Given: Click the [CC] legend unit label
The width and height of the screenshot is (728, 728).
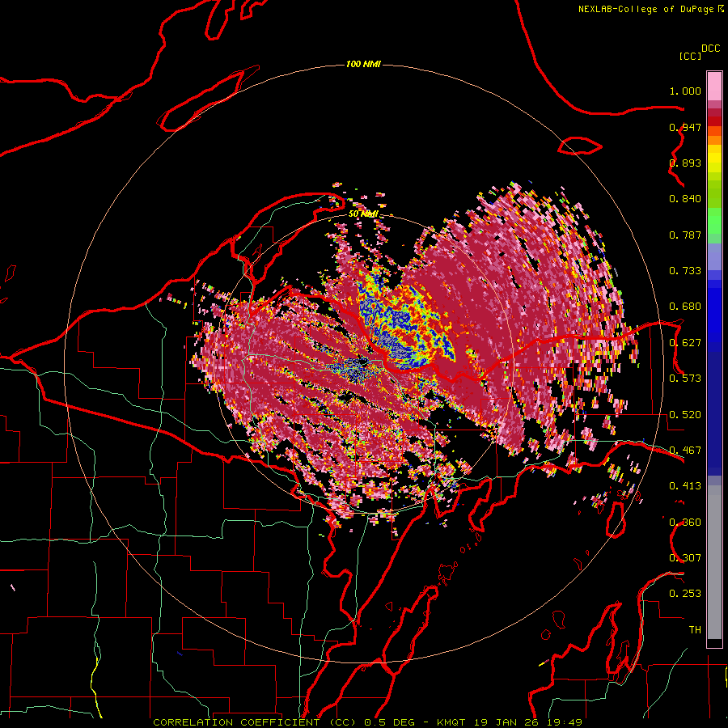Looking at the screenshot, I should coord(691,56).
